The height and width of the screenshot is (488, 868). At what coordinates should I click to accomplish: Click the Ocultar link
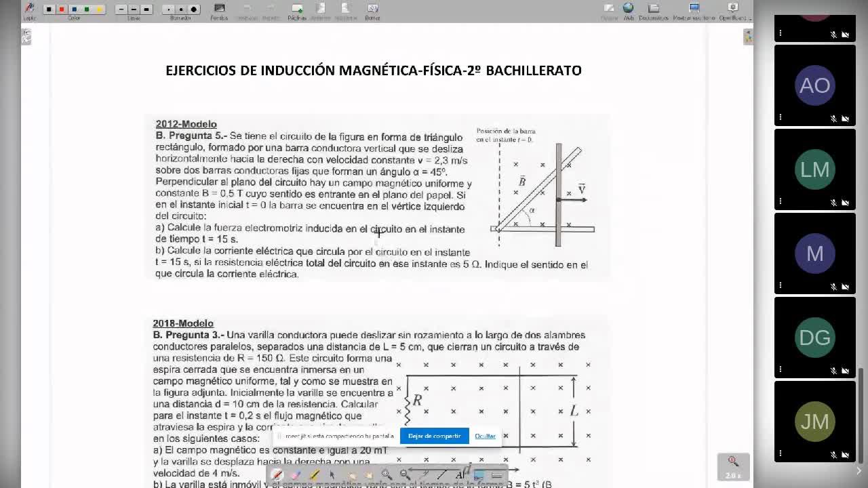click(486, 436)
